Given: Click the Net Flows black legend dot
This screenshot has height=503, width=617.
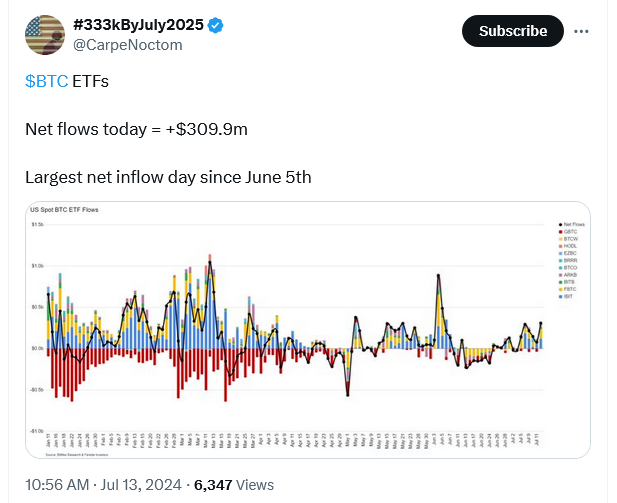Looking at the screenshot, I should coord(559,225).
